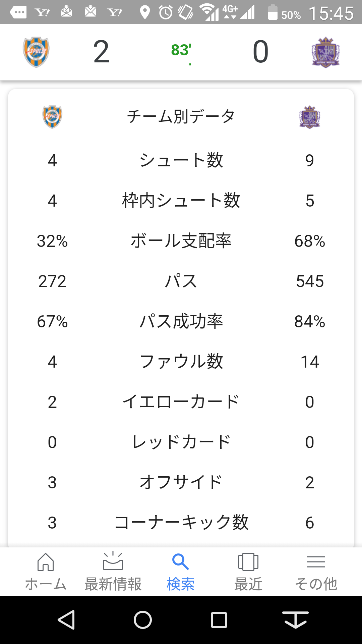This screenshot has width=362, height=644.
Task: Open the ホーム home tab
Action: [46, 572]
